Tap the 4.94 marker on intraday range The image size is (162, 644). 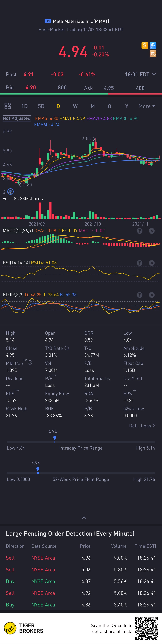tap(55, 438)
